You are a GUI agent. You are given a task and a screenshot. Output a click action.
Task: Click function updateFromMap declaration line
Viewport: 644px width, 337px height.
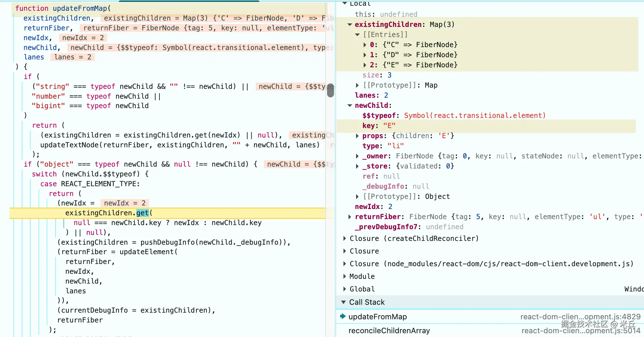(63, 9)
